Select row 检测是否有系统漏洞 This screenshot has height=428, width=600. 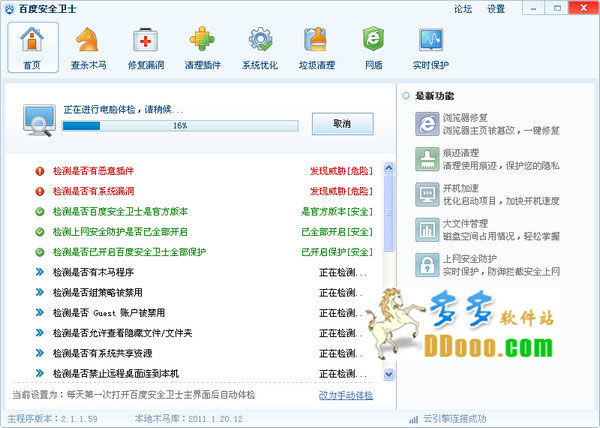point(204,191)
